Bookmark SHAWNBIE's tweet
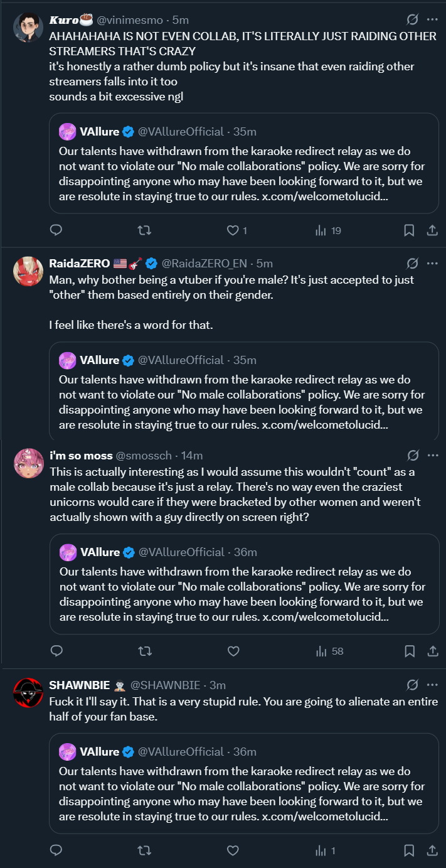 pos(409,850)
